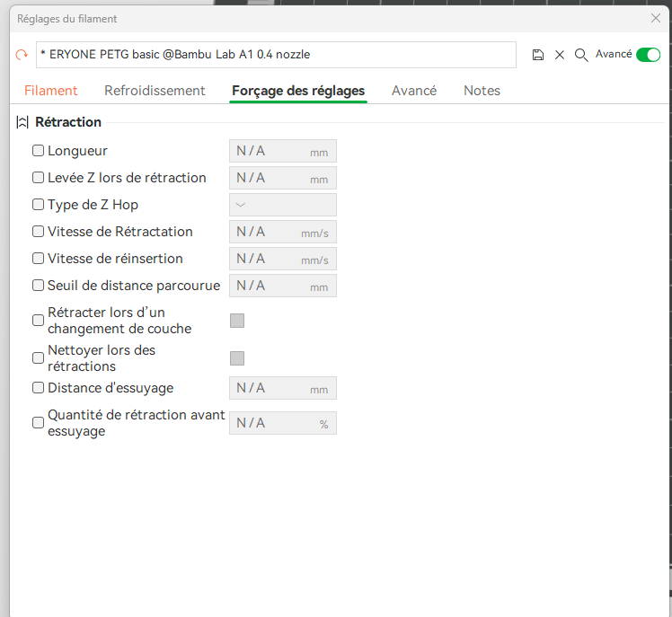The width and height of the screenshot is (672, 617).
Task: Open the Refroidissement tab
Action: click(x=155, y=91)
